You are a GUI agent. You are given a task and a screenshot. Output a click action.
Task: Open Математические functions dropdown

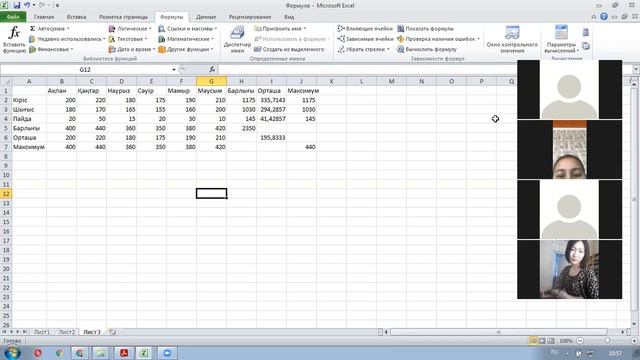[186, 39]
